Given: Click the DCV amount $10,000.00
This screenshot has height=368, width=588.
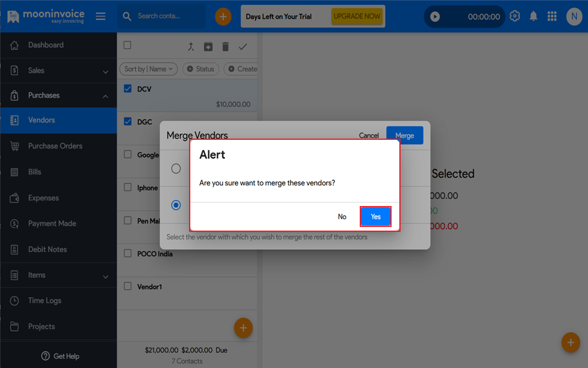Looking at the screenshot, I should coord(233,104).
